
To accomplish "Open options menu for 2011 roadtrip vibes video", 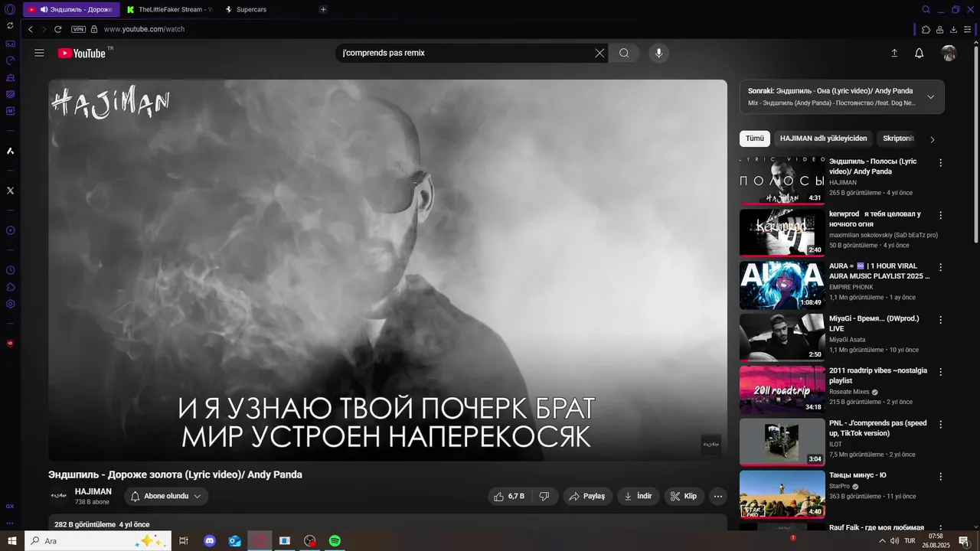I will pos(941,371).
